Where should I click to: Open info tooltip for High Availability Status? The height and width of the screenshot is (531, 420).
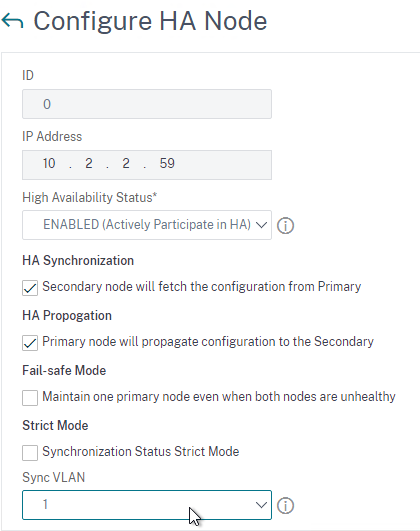click(x=286, y=226)
